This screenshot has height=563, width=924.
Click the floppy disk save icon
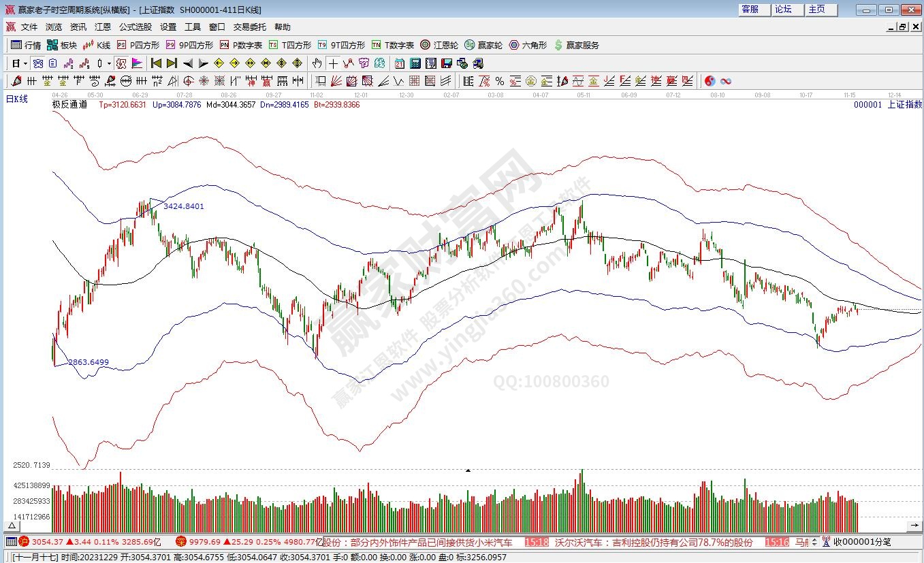447,63
